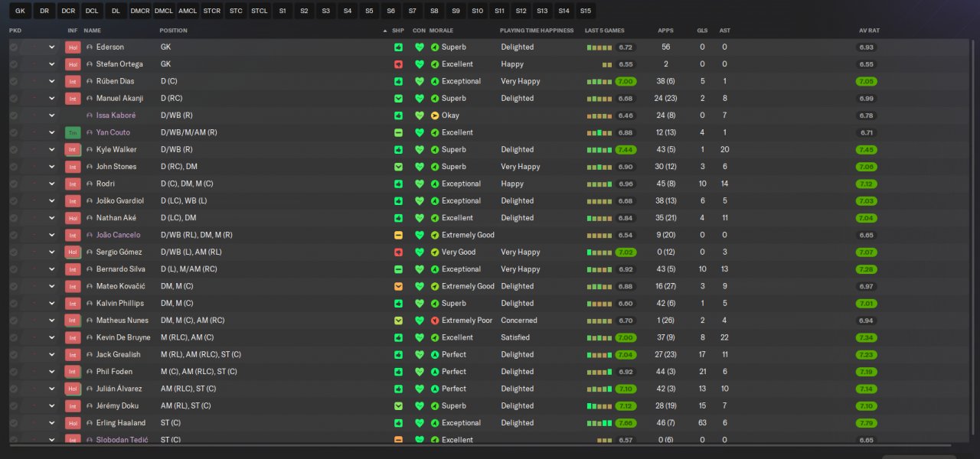Viewport: 980px width, 459px height.
Task: Sort by the Position column header
Action: pyautogui.click(x=173, y=31)
